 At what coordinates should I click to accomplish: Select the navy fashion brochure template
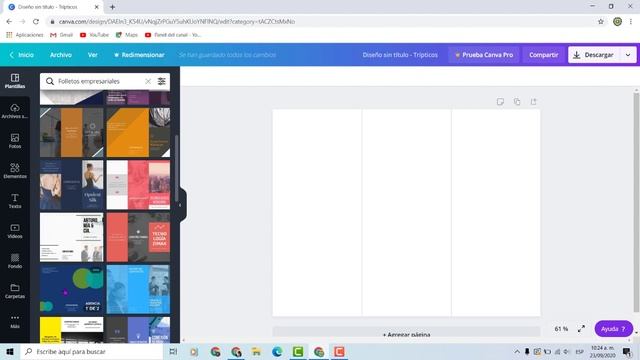pyautogui.click(x=72, y=184)
